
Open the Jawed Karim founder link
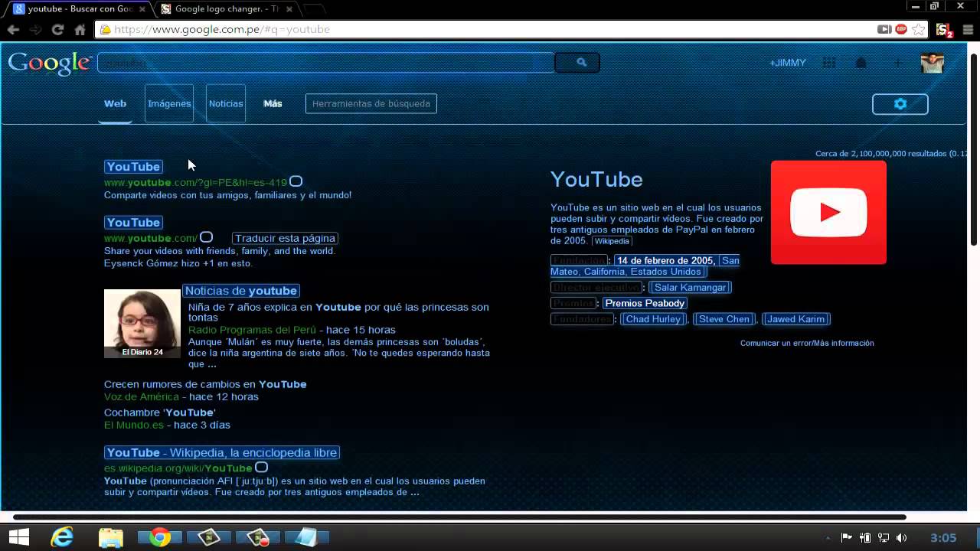(796, 319)
